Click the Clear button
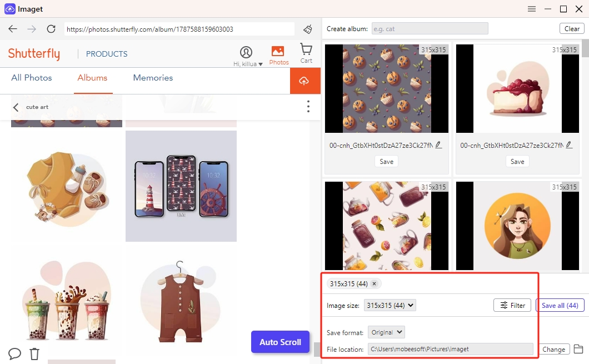589x364 pixels. click(x=572, y=28)
